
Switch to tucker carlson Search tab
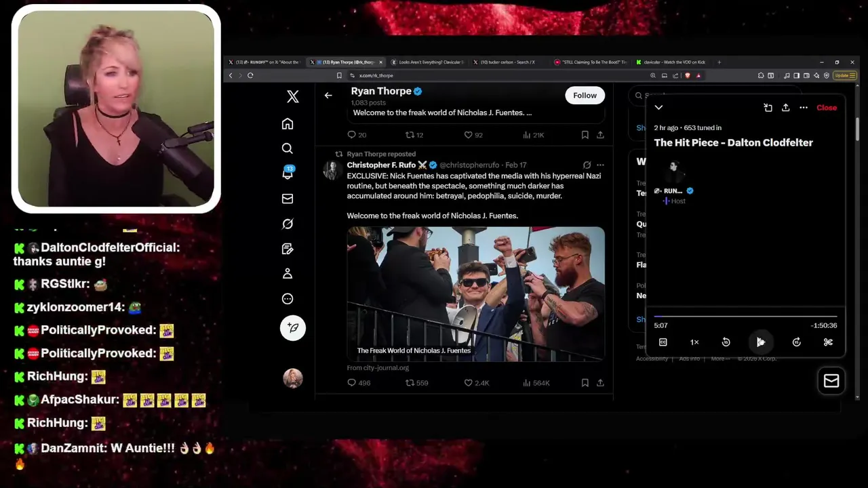coord(509,62)
